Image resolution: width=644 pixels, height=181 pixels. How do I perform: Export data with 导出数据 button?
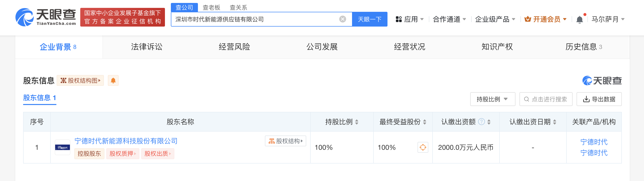tap(599, 99)
